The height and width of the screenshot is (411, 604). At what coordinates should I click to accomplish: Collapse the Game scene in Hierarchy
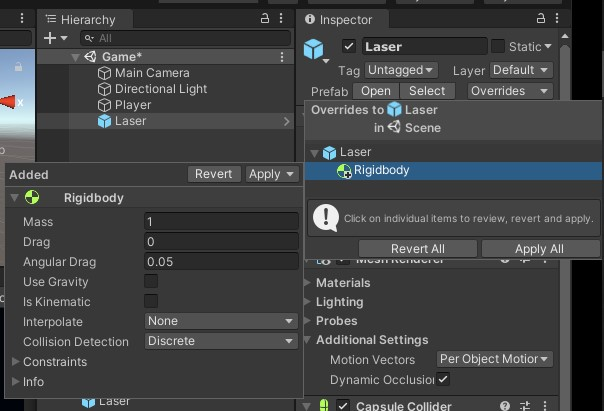tap(76, 57)
